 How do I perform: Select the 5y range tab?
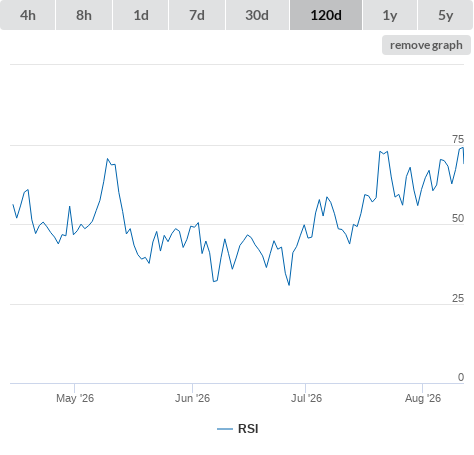[446, 15]
